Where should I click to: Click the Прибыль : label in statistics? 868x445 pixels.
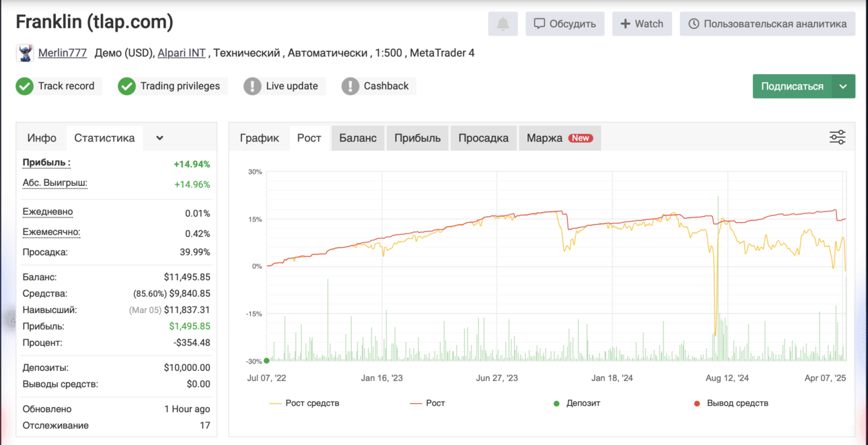click(x=46, y=163)
